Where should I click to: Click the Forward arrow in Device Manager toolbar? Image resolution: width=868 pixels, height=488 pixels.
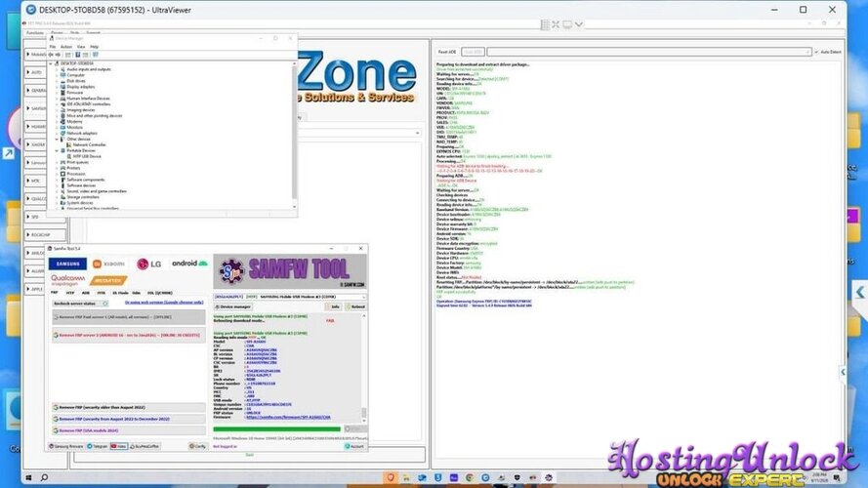coord(58,55)
